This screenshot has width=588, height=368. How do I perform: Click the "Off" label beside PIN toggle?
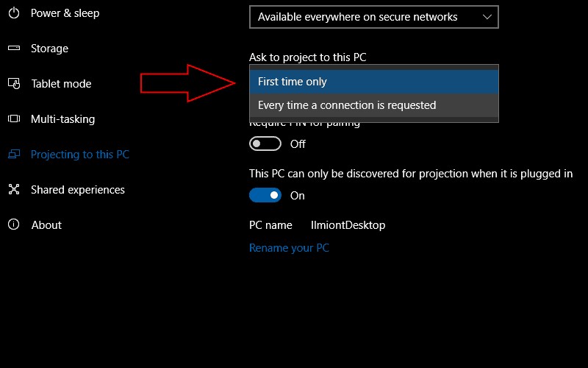coord(298,144)
